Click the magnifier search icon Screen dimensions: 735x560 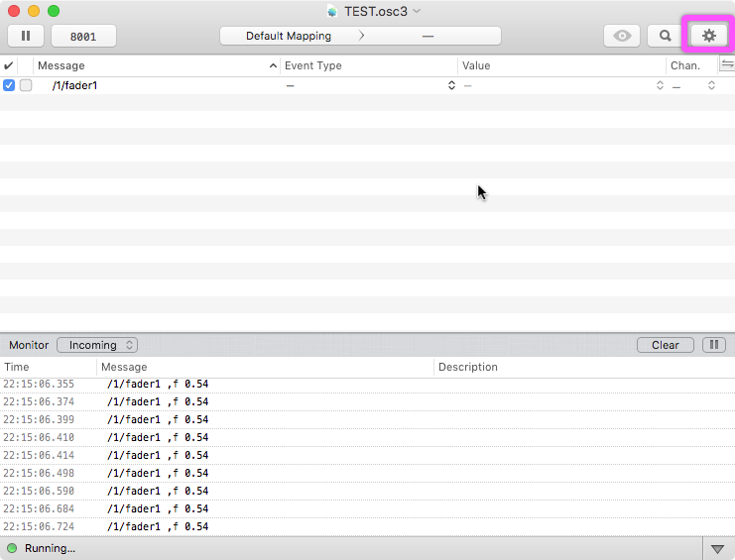click(666, 36)
